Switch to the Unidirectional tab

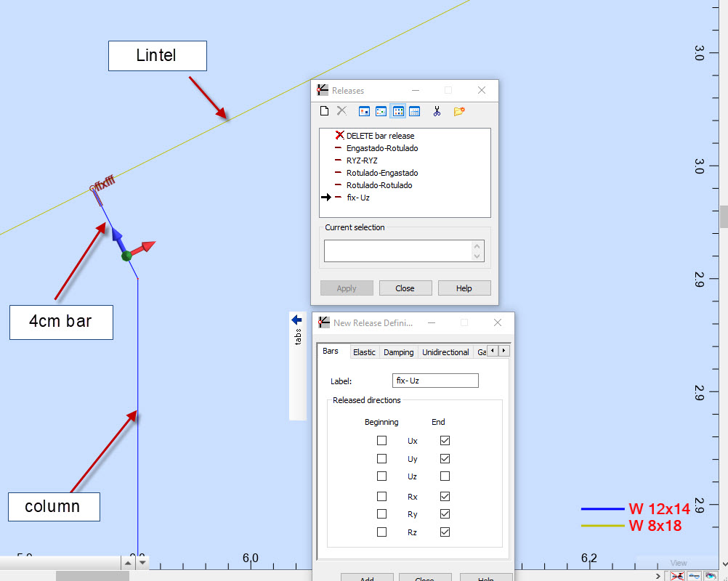click(x=445, y=352)
